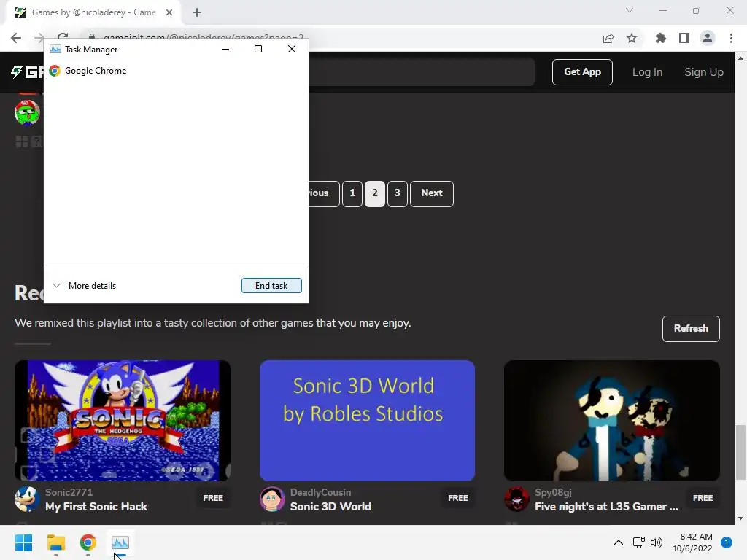The width and height of the screenshot is (747, 560).
Task: Select page 2 in pagination
Action: pos(375,193)
